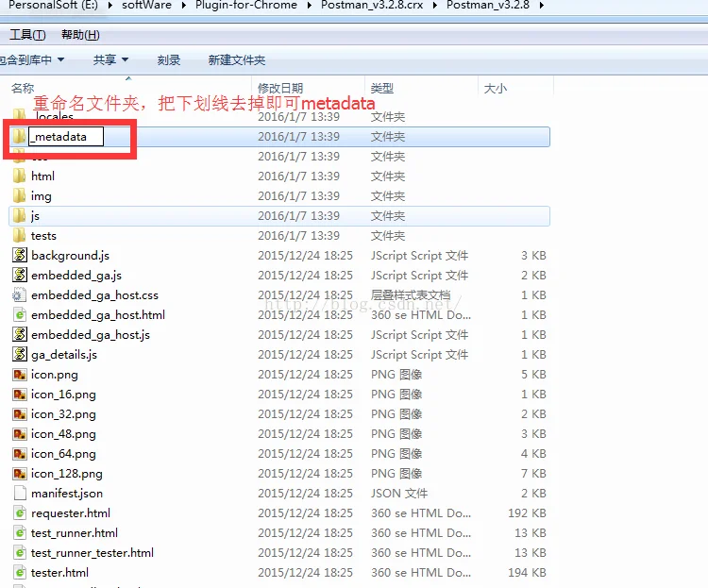This screenshot has width=708, height=588.
Task: Click the requester.html browser icon
Action: click(20, 513)
